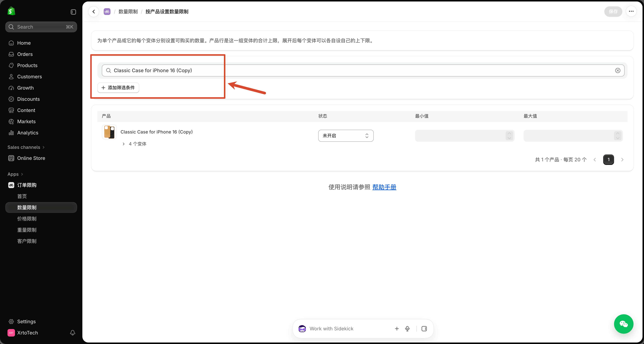This screenshot has height=344, width=644.
Task: Select page 1 in pagination
Action: pos(608,159)
